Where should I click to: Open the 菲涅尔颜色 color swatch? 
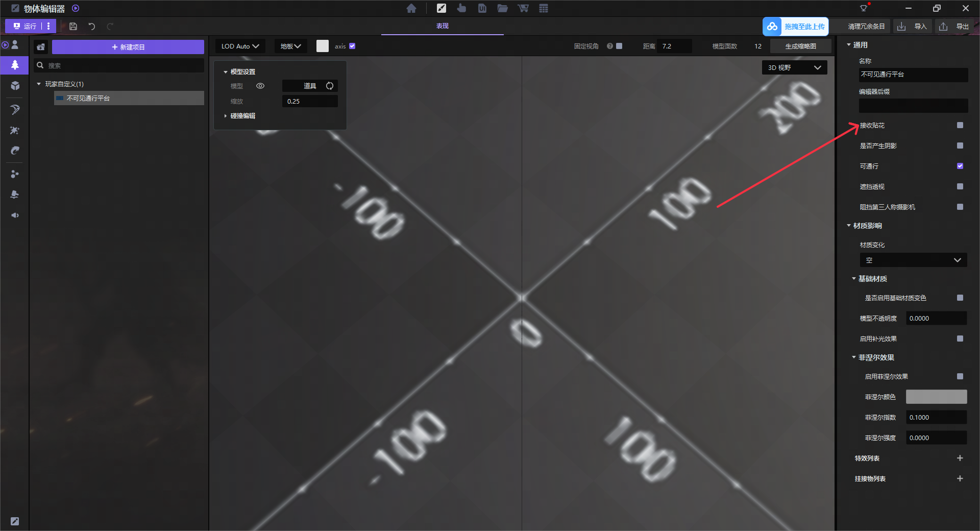click(936, 397)
